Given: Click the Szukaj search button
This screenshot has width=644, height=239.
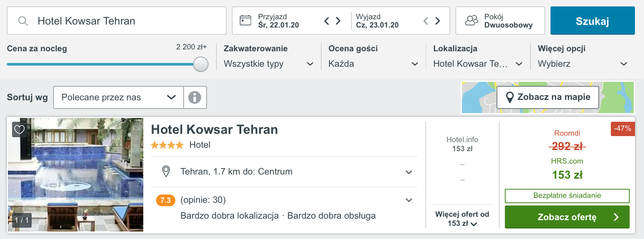Looking at the screenshot, I should click(x=592, y=21).
